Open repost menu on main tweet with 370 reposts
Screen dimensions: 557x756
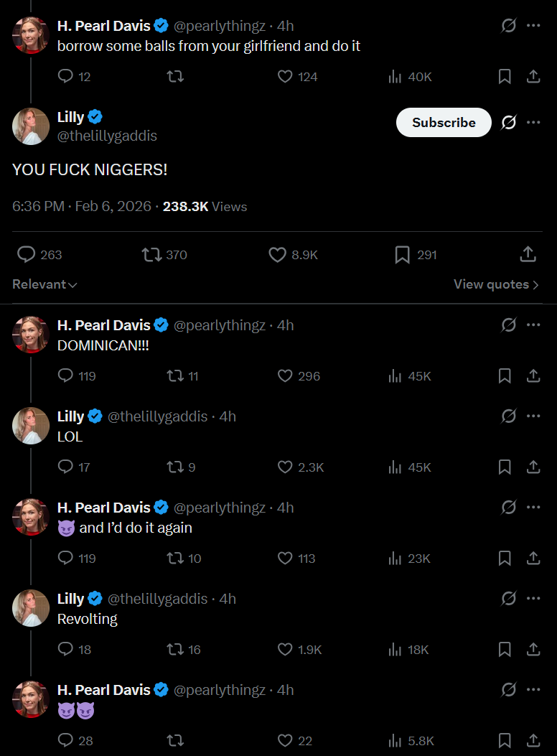pos(151,255)
